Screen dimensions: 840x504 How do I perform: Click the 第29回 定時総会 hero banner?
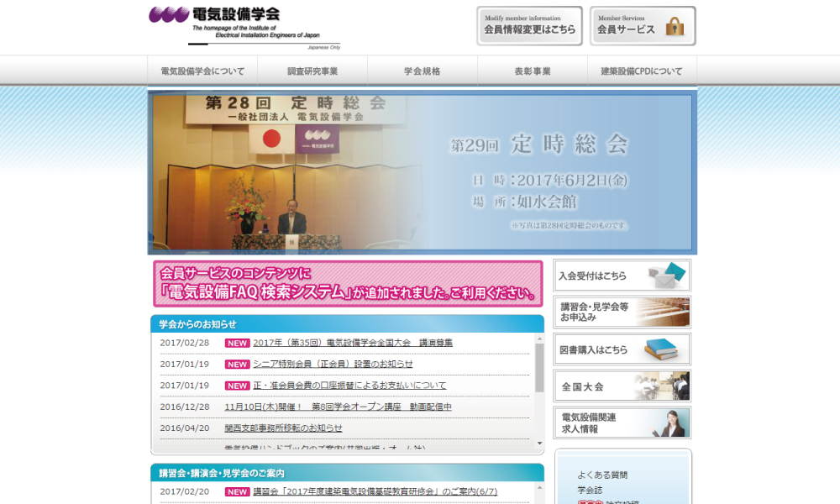pyautogui.click(x=423, y=172)
